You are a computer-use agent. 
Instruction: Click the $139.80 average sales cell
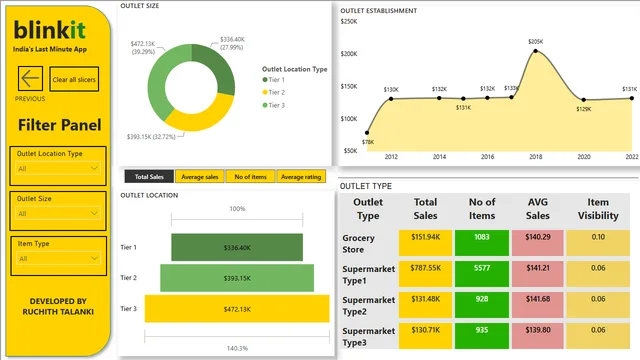coord(538,336)
